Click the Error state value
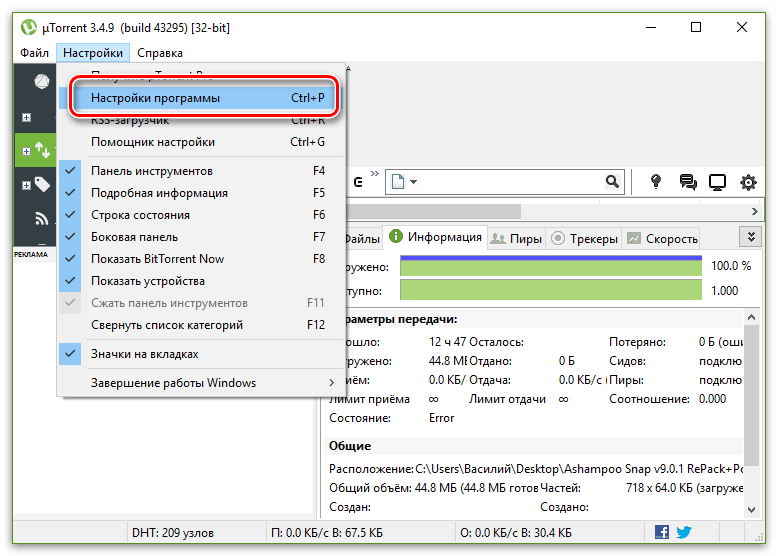Viewport: 778px width, 556px height. pos(441,418)
